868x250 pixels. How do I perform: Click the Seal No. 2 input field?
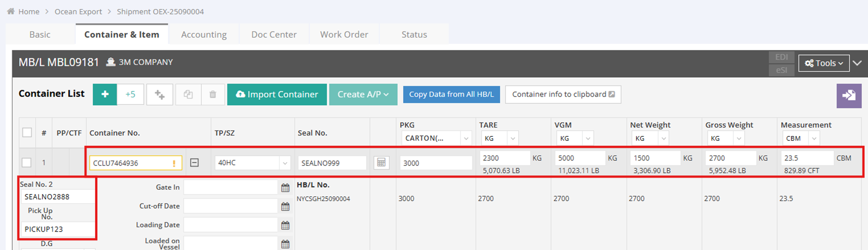[57, 197]
